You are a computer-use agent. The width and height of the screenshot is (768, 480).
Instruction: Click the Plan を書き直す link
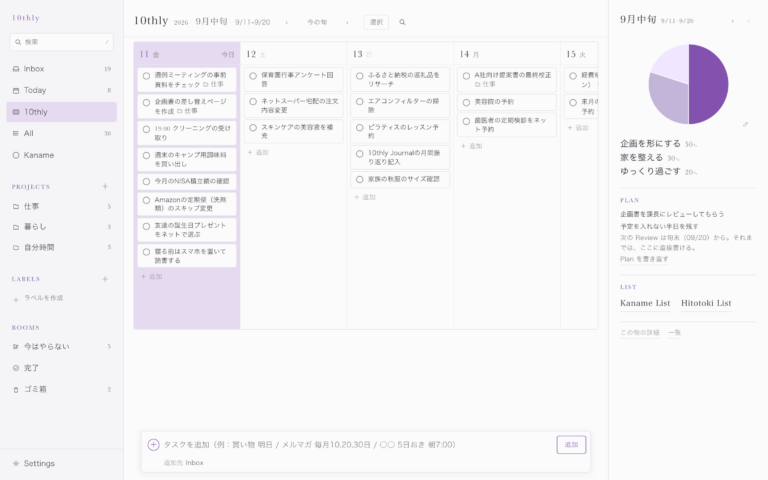(644, 259)
